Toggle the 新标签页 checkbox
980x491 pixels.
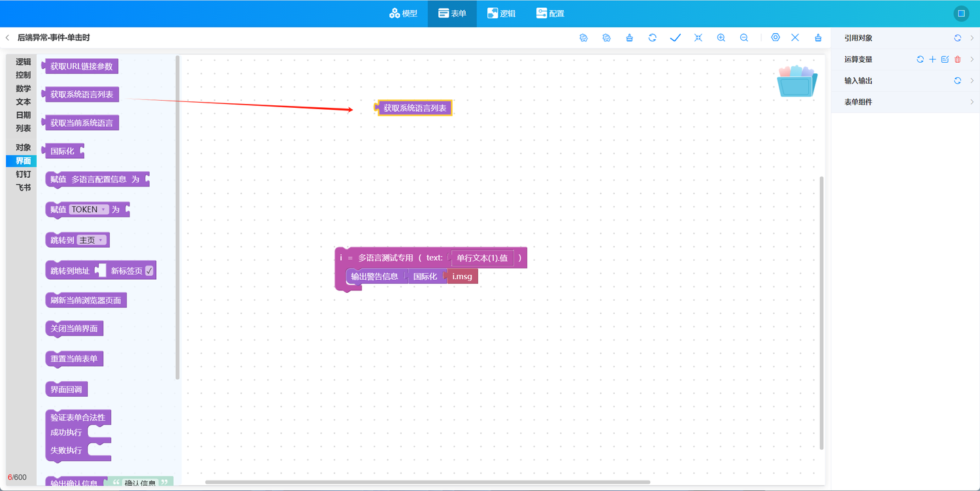150,271
